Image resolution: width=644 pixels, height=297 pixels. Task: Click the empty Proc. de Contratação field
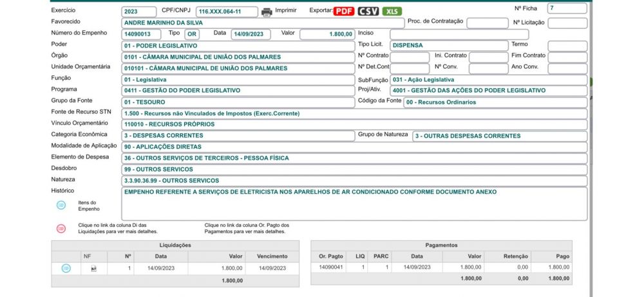(x=487, y=23)
